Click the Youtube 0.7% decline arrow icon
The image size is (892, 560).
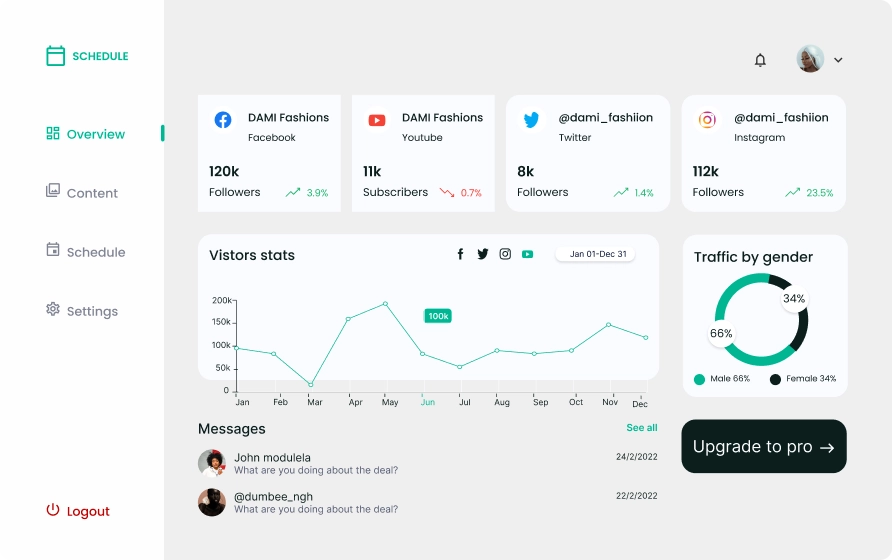coord(447,192)
